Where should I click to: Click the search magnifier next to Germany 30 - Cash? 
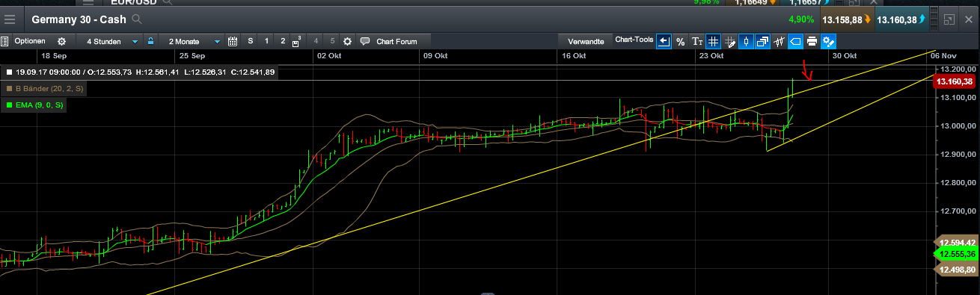(x=137, y=19)
